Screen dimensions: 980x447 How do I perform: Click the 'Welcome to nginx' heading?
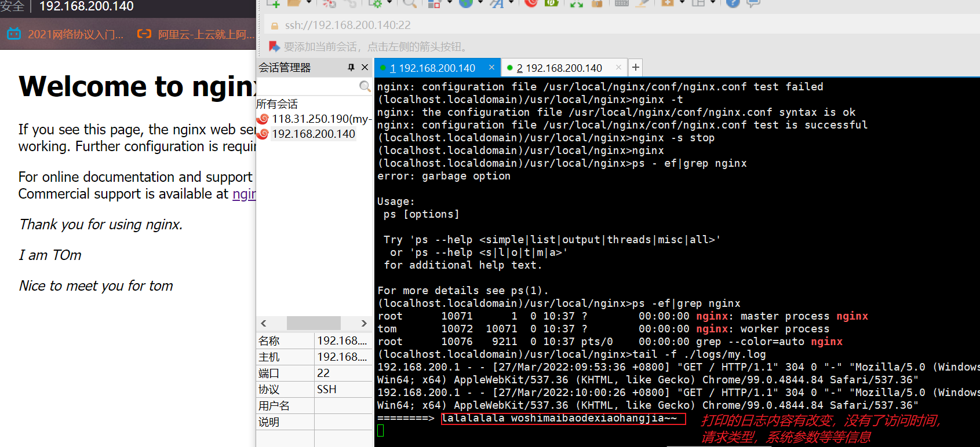pyautogui.click(x=137, y=86)
